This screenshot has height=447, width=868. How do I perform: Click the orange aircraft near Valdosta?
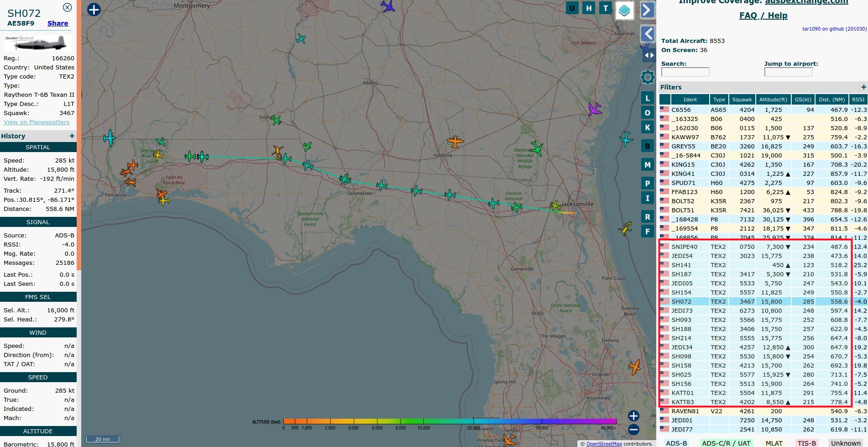pos(455,142)
